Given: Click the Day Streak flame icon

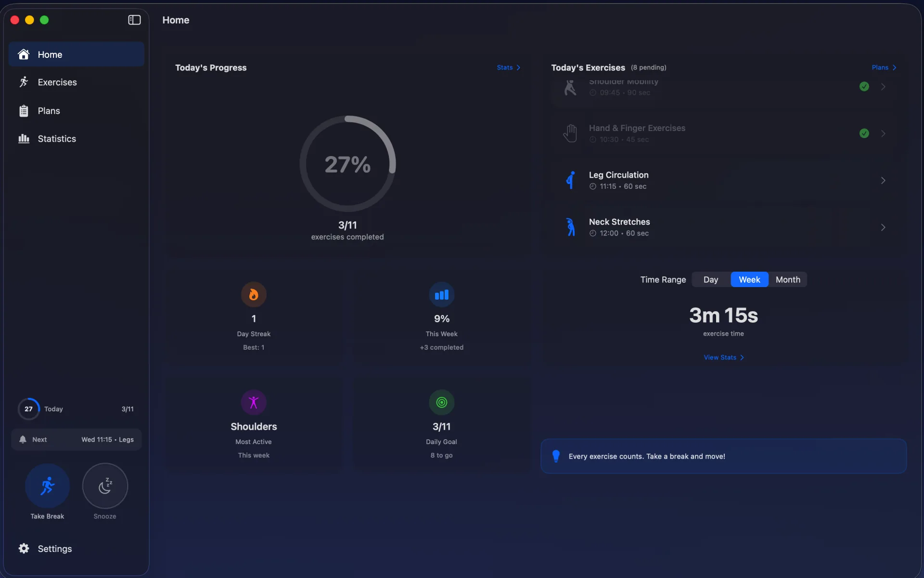Looking at the screenshot, I should (x=254, y=294).
